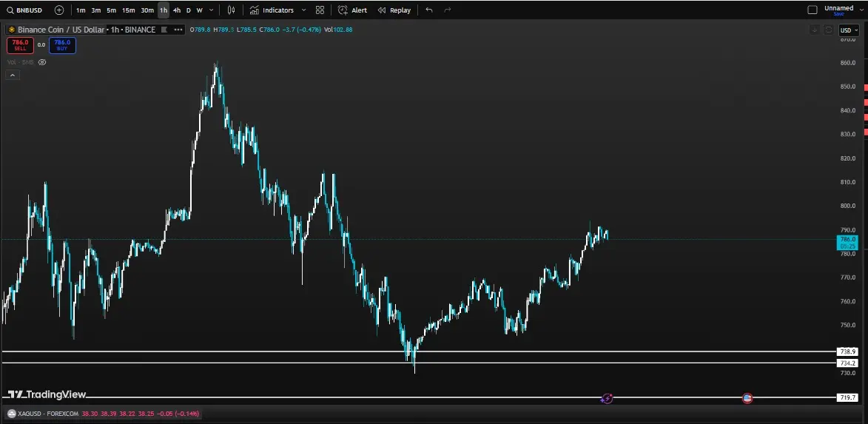Select the 5m timeframe
Image resolution: width=868 pixels, height=424 pixels.
pyautogui.click(x=111, y=10)
